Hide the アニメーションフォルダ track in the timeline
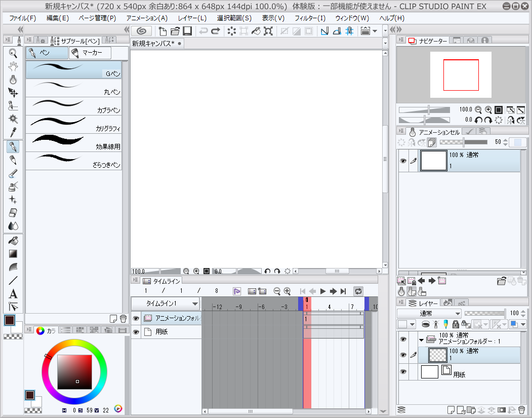Viewport: 532px width, 418px height. (136, 318)
